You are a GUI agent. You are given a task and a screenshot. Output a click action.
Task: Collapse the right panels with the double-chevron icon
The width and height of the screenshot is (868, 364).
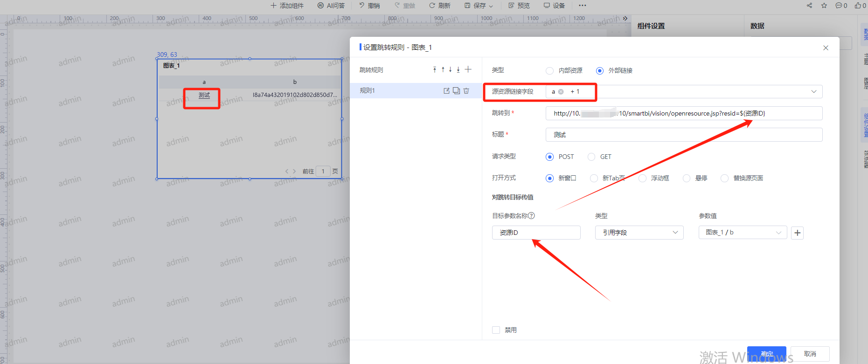pos(625,18)
